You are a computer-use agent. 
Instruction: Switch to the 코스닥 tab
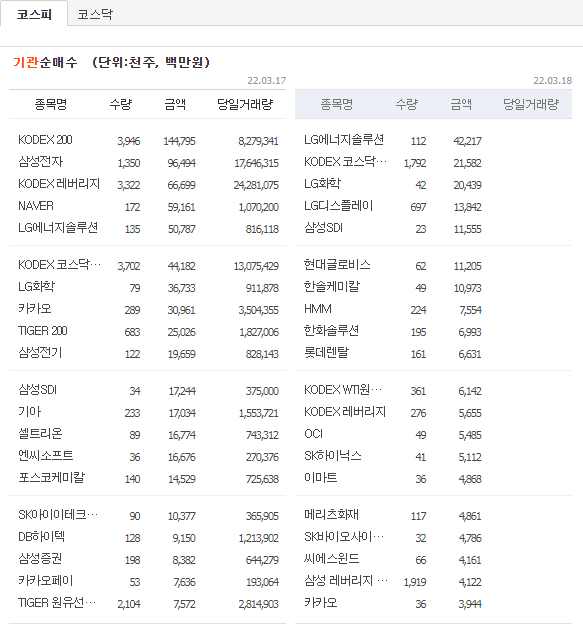95,15
